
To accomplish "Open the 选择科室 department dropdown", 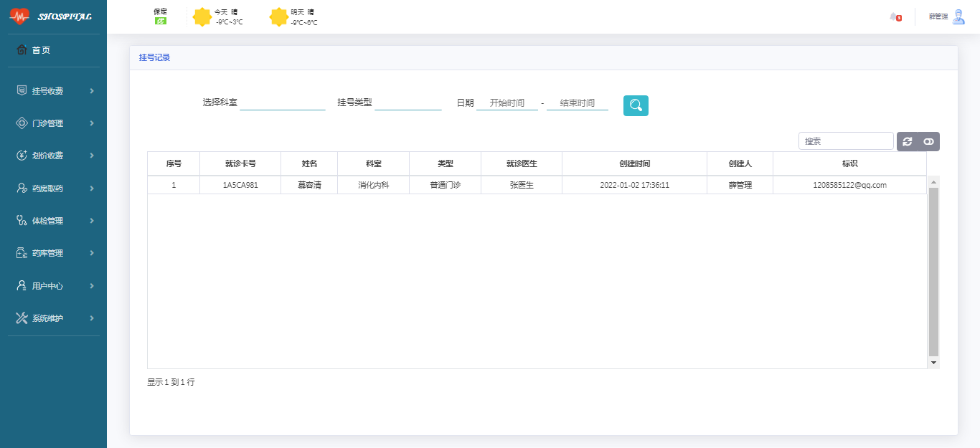I will point(282,103).
